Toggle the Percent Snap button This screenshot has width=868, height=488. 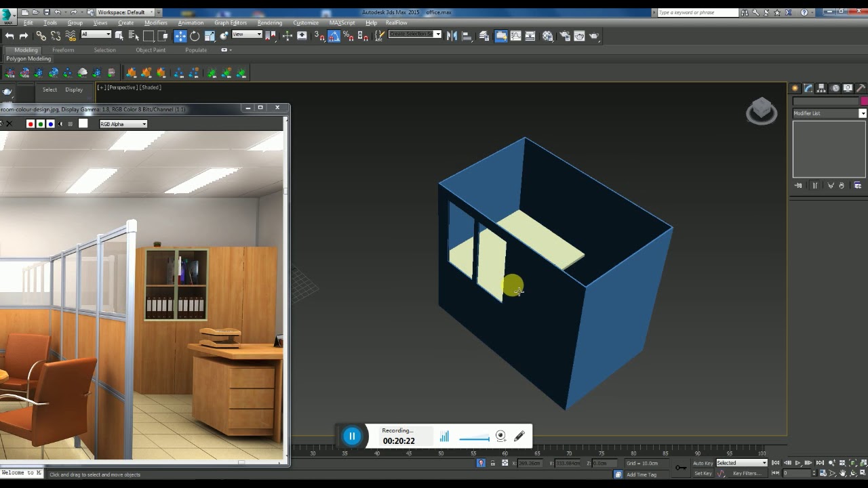click(x=349, y=36)
